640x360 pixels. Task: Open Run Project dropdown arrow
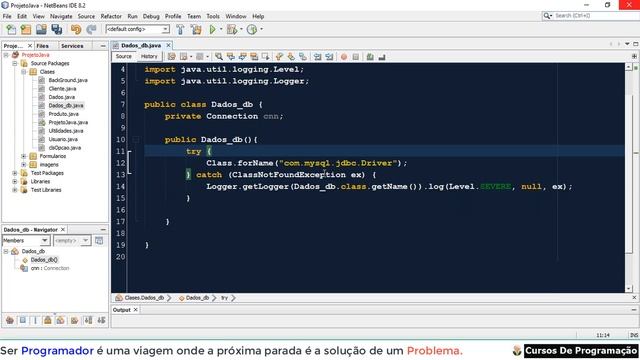[x=221, y=29]
